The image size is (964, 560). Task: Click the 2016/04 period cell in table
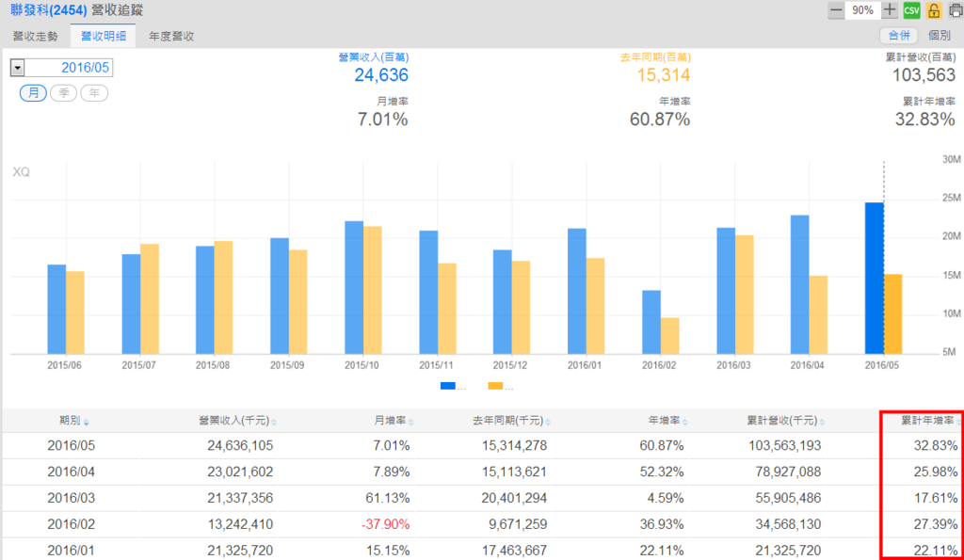[x=72, y=472]
